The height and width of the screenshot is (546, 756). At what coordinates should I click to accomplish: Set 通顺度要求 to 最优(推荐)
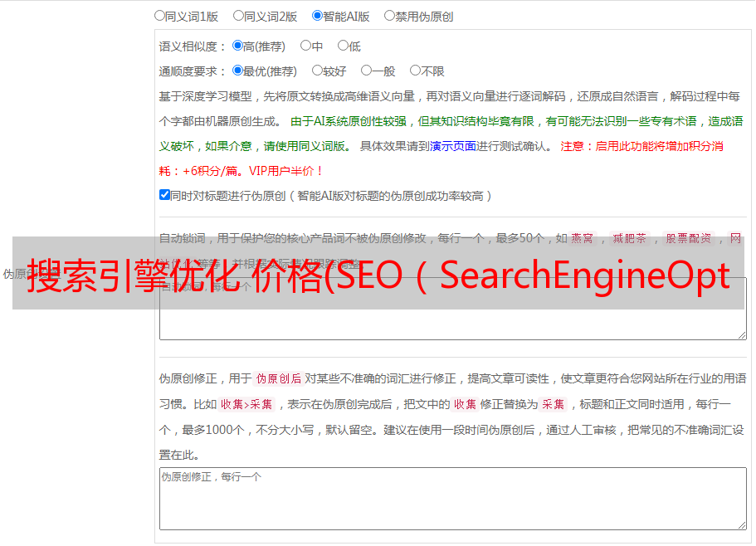click(x=237, y=71)
